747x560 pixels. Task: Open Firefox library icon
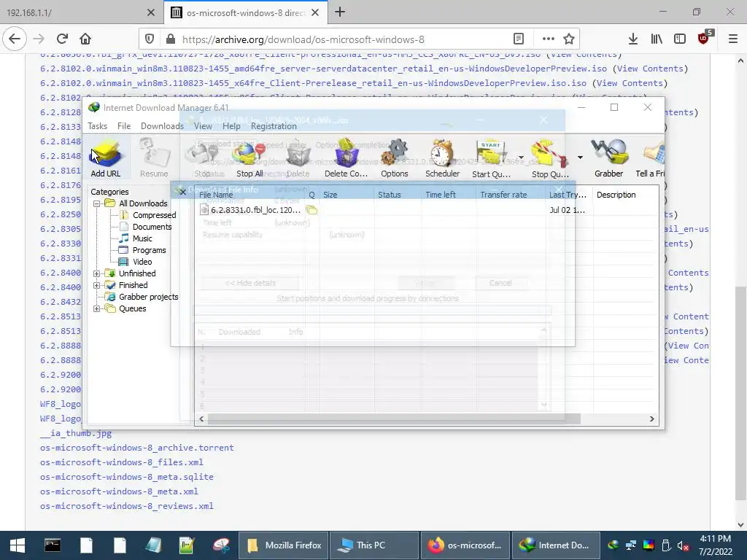click(657, 39)
